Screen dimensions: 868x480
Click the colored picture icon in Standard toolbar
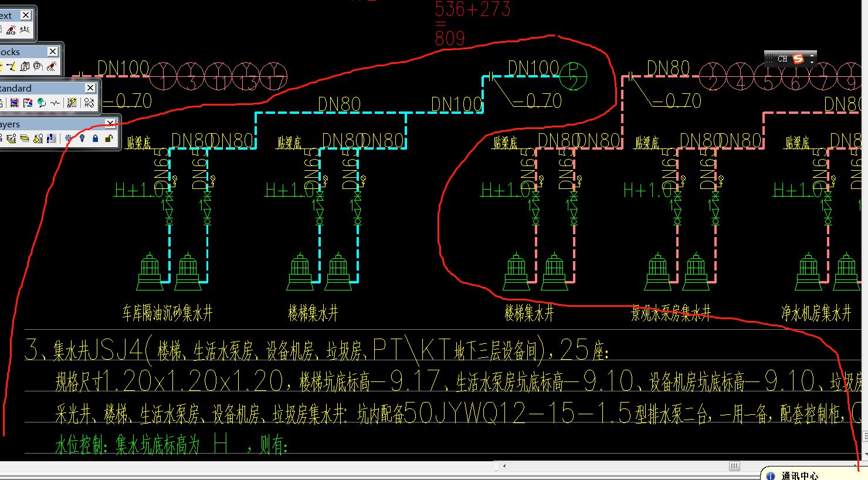pos(28,103)
